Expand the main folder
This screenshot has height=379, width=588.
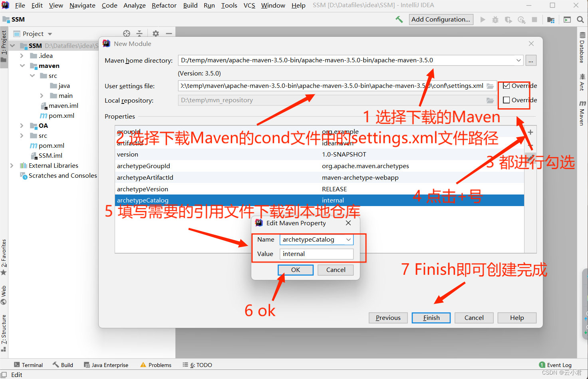click(42, 96)
